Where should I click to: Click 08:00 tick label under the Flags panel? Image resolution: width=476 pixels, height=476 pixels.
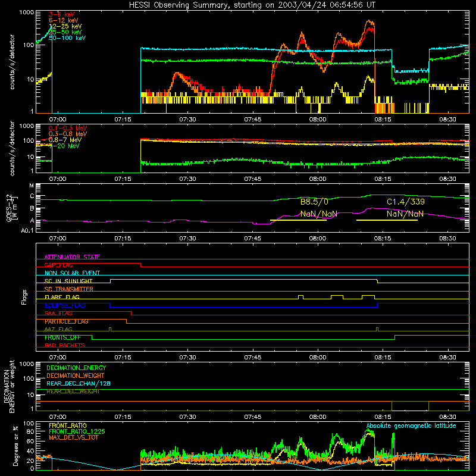318,358
